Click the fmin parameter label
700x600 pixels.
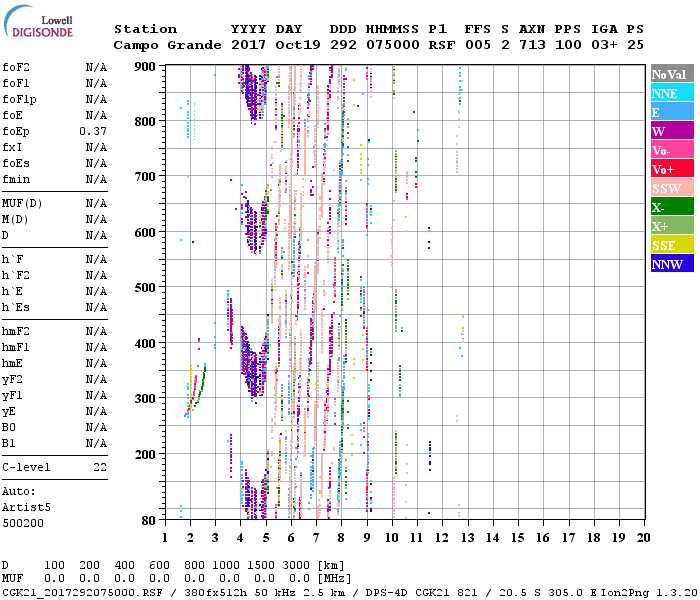(x=16, y=179)
